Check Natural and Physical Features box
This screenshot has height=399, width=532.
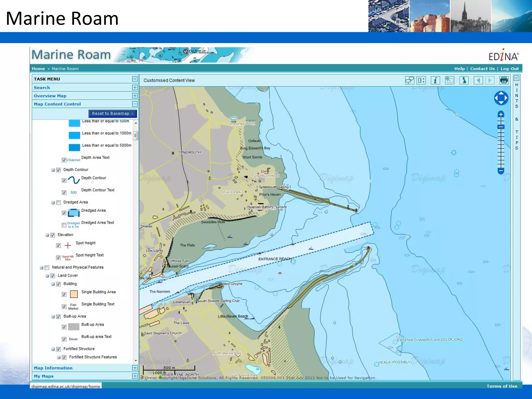pyautogui.click(x=47, y=268)
